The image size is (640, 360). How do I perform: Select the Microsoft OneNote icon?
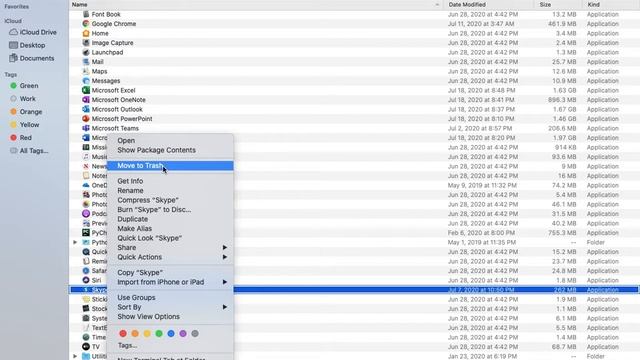pos(86,100)
